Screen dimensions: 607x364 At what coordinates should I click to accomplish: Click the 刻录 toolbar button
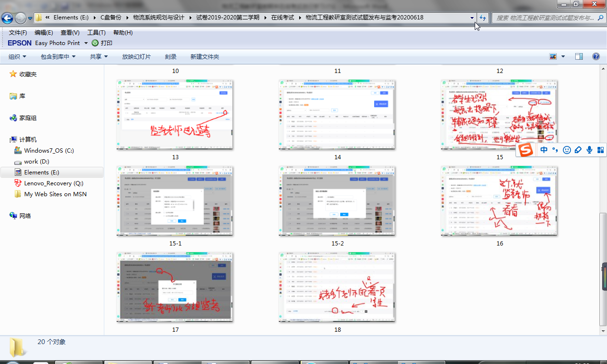click(x=171, y=57)
